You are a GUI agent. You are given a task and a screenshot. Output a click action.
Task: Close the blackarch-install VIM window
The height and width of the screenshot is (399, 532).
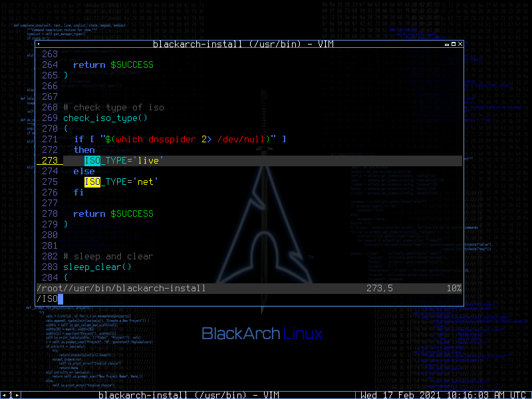tap(460, 44)
